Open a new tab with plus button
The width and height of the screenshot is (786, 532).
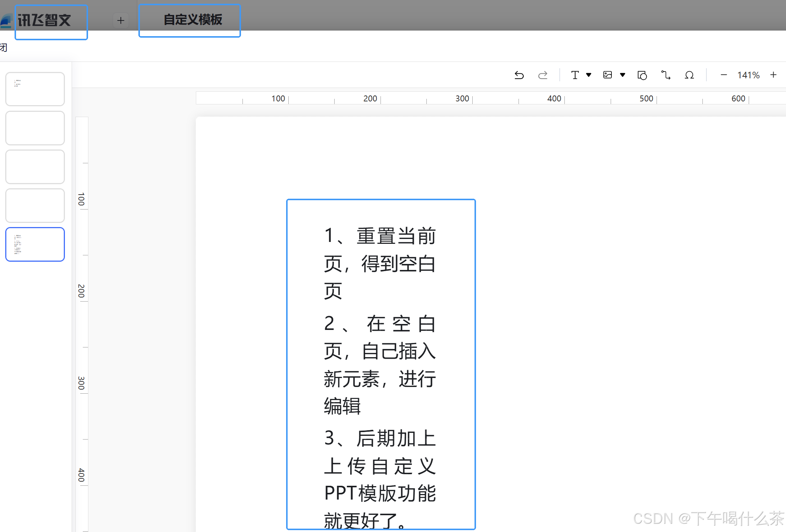pos(120,21)
